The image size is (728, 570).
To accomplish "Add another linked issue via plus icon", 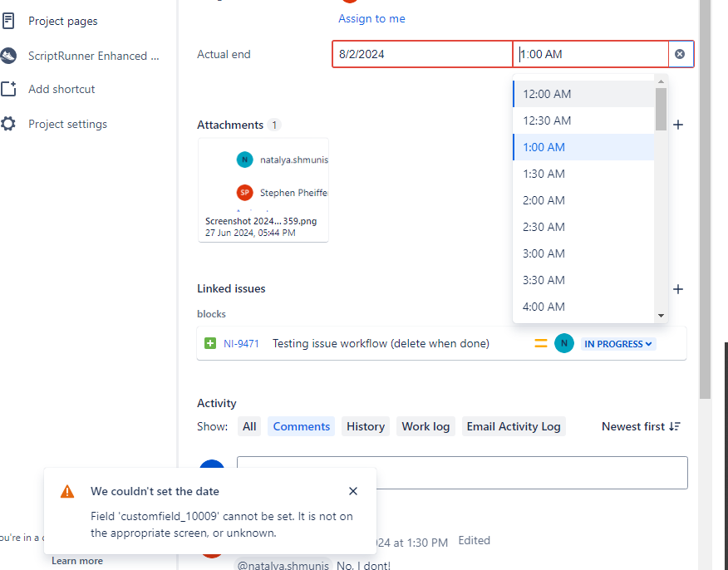I will 677,289.
